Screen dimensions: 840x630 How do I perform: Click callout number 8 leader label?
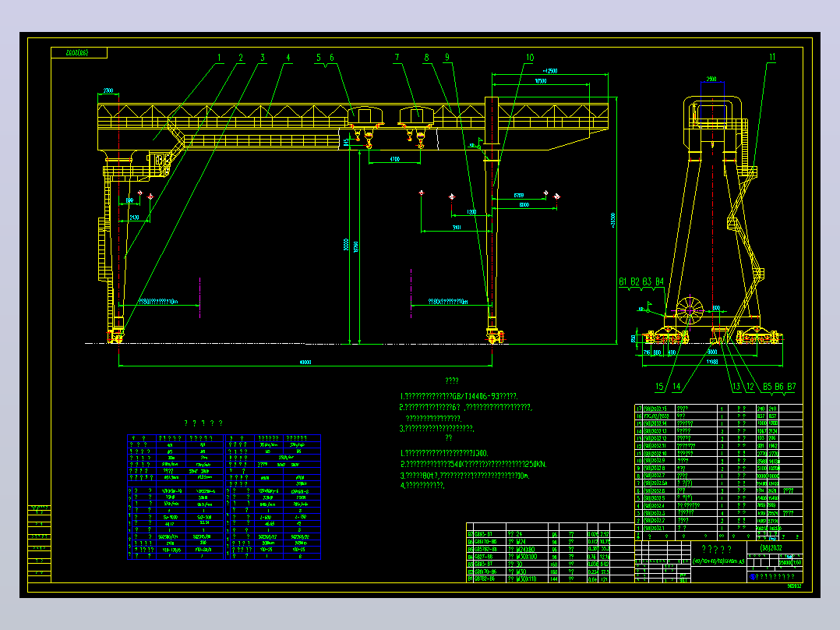pyautogui.click(x=426, y=58)
